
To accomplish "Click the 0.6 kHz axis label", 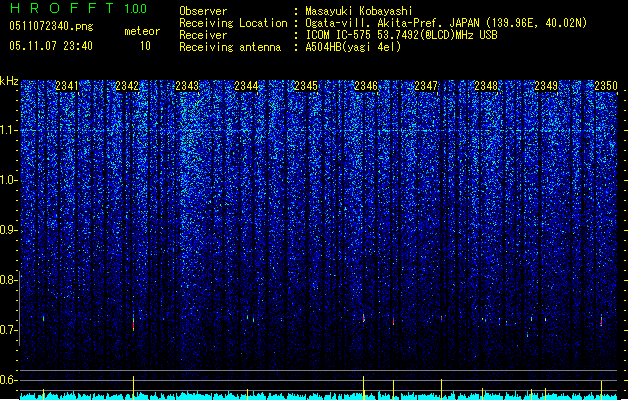I will click(9, 380).
